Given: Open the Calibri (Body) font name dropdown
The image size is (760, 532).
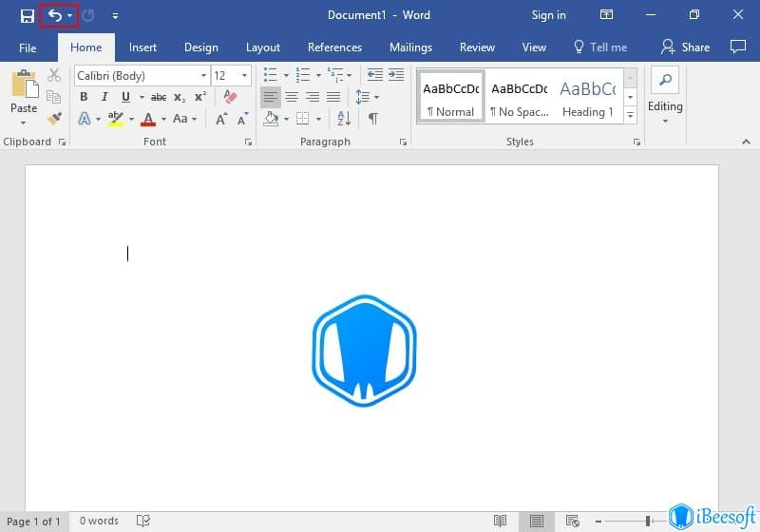Looking at the screenshot, I should click(x=204, y=76).
